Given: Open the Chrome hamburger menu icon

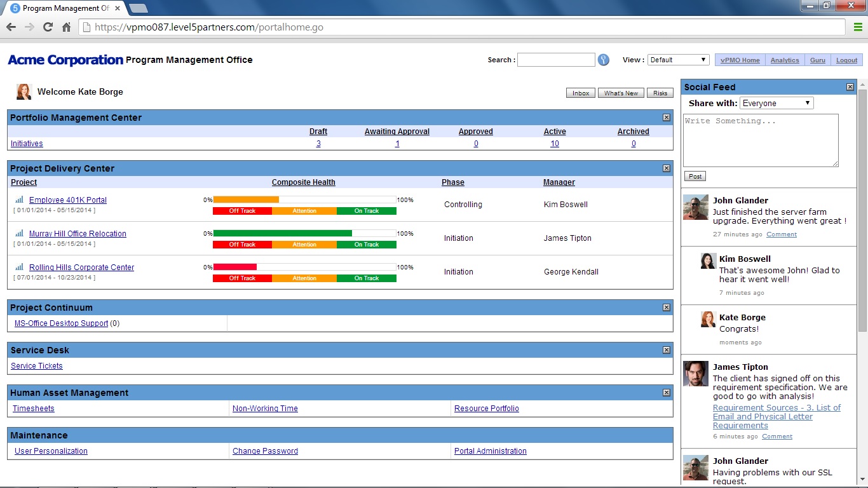Looking at the screenshot, I should click(858, 27).
